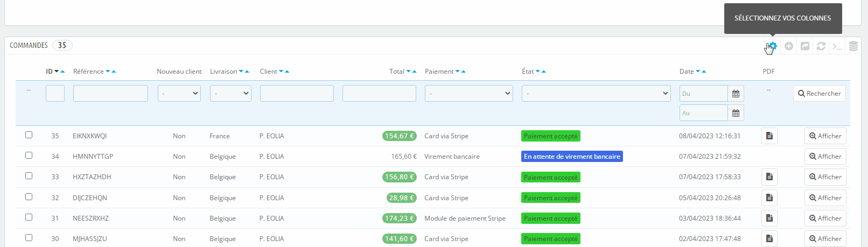Show the SQL query terminal icon
The width and height of the screenshot is (868, 247).
tap(837, 46)
